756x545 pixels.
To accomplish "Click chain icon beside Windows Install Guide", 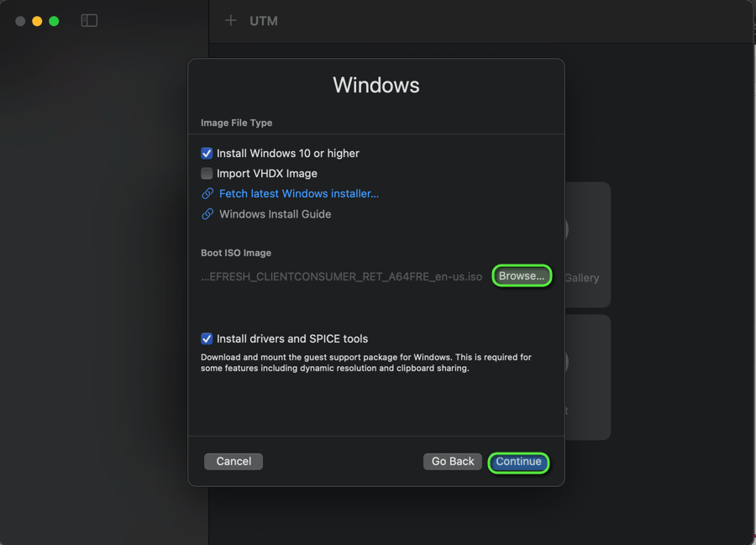I will [207, 214].
